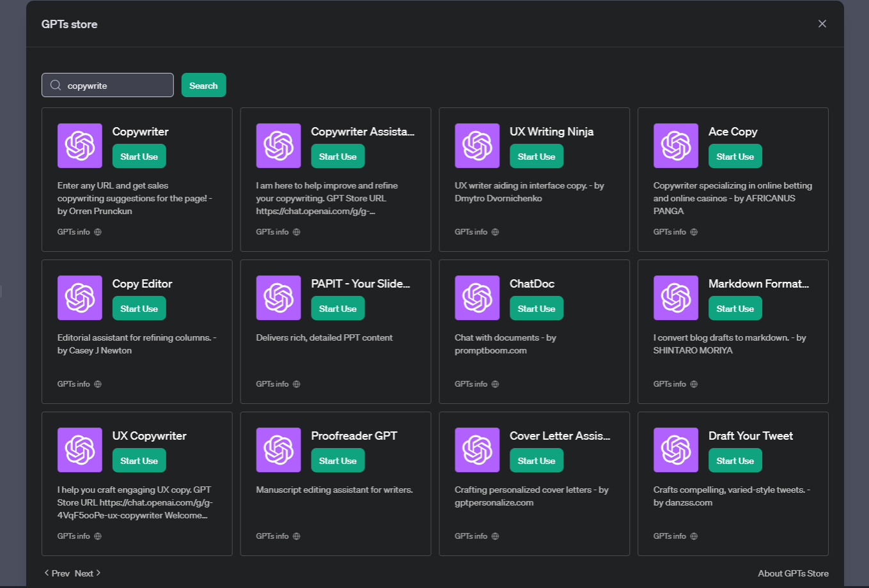
Task: Open About GPTs Store link
Action: tap(793, 573)
